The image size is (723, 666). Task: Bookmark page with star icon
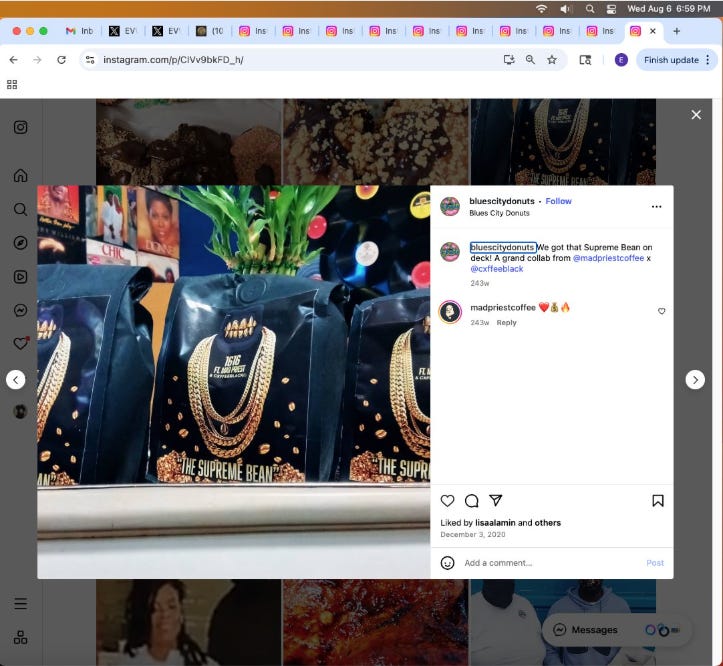[x=552, y=59]
